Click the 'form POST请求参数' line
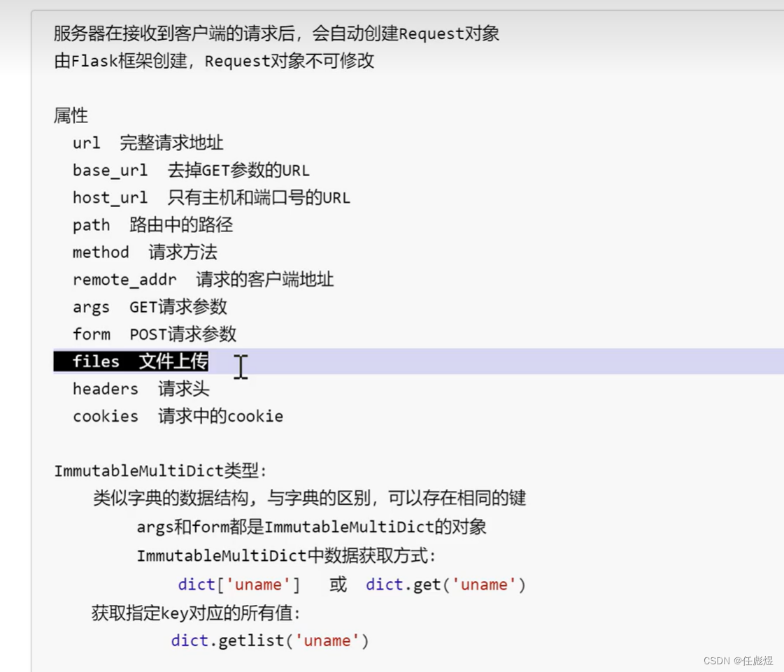784x672 pixels. pyautogui.click(x=155, y=334)
